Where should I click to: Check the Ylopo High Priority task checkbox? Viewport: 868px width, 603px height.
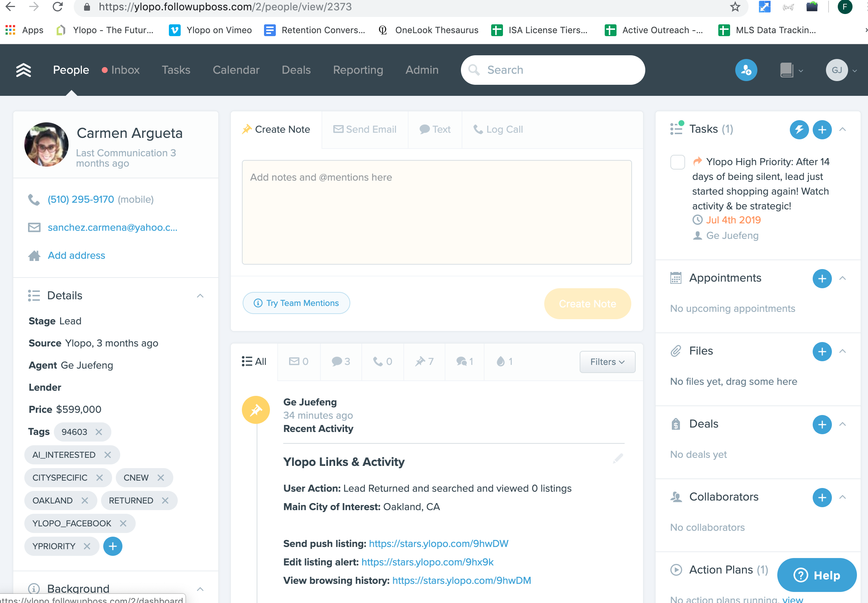(x=677, y=162)
